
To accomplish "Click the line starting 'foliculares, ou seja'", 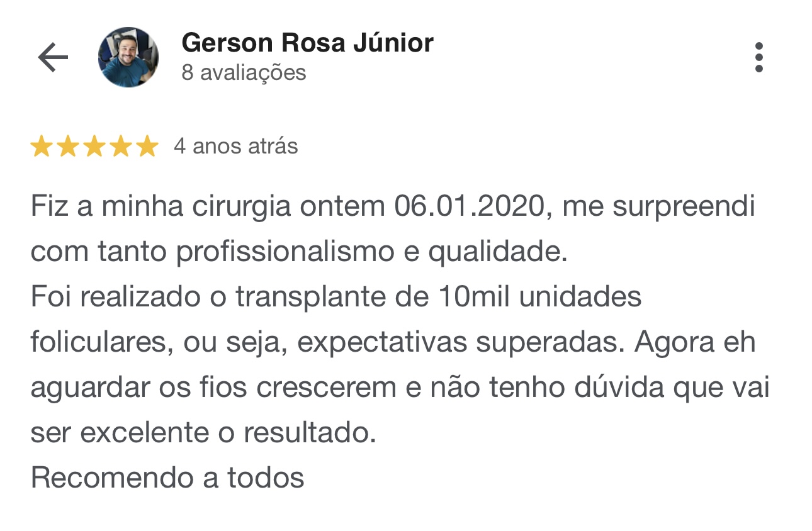I will click(x=393, y=343).
